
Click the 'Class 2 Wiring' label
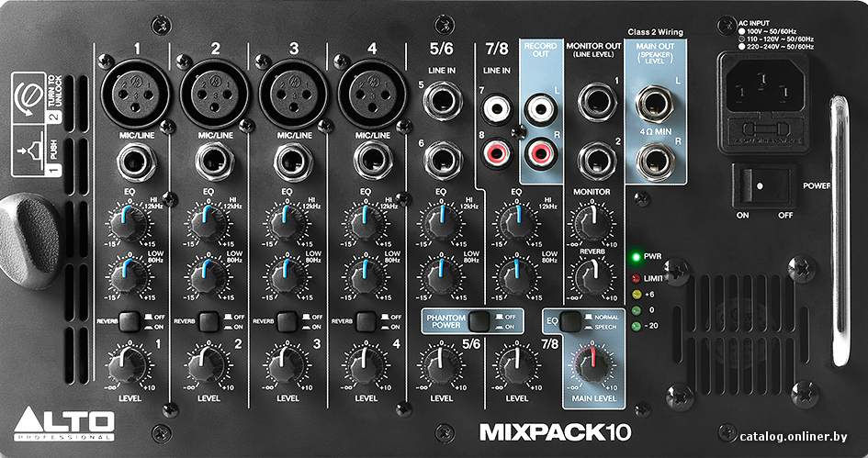tap(655, 32)
